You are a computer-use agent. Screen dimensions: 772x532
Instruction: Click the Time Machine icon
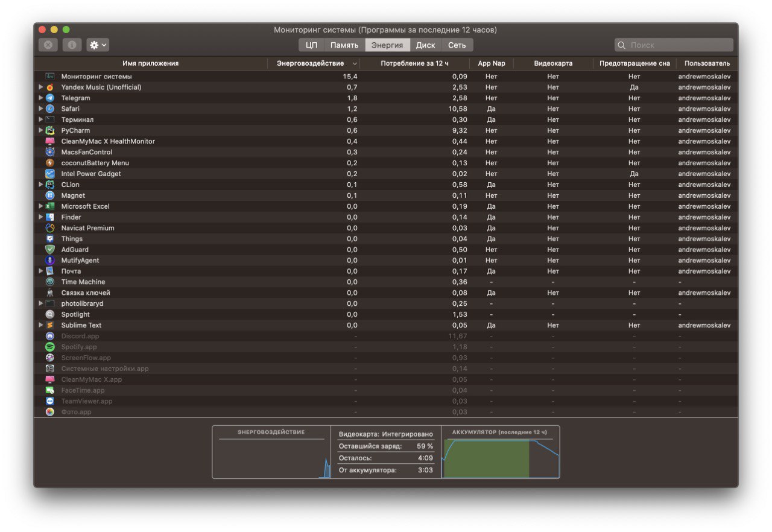[x=50, y=282]
